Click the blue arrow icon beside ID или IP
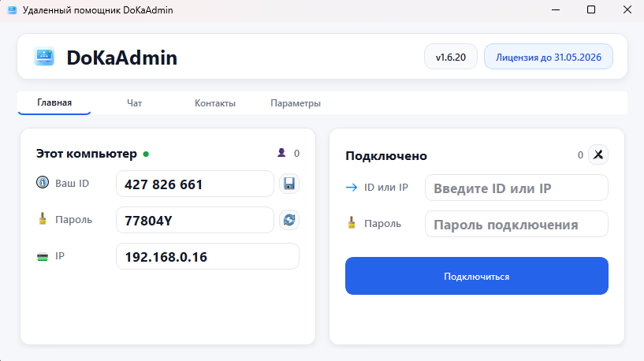 click(x=352, y=188)
